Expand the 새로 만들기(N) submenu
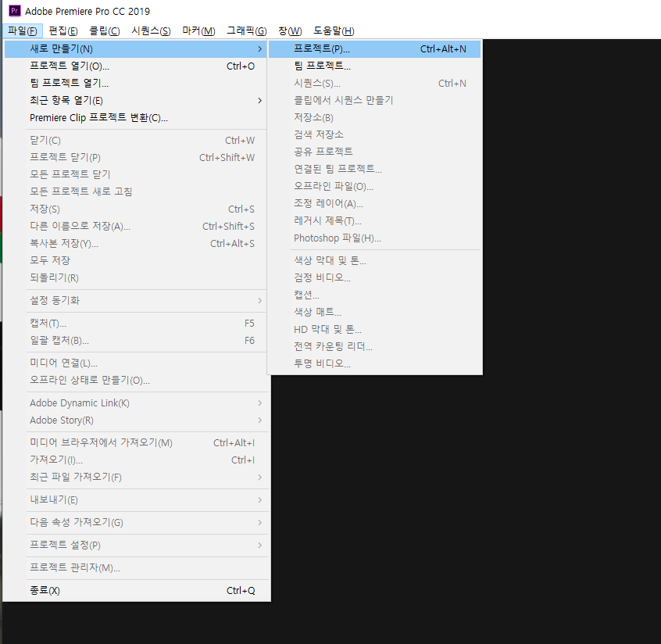 135,49
